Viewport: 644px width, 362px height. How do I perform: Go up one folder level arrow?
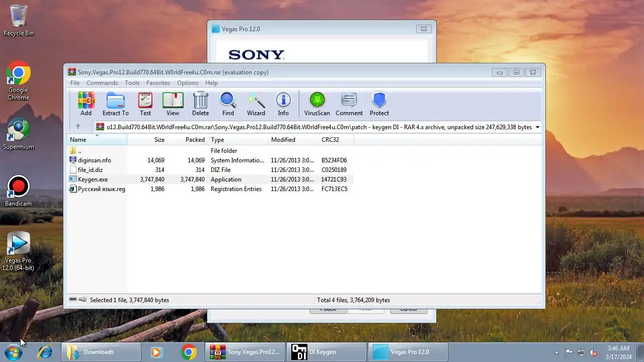[77, 127]
